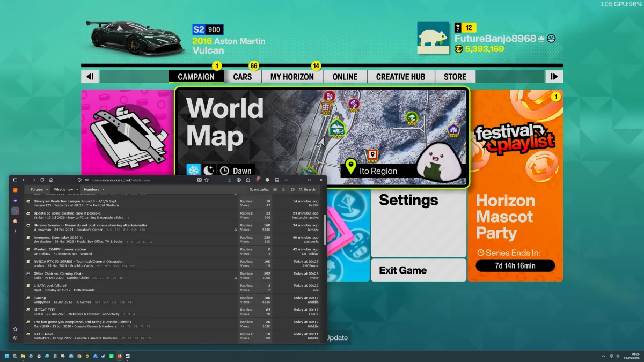The height and width of the screenshot is (362, 644).
Task: Open forum alerts bell icon
Action: (283, 189)
